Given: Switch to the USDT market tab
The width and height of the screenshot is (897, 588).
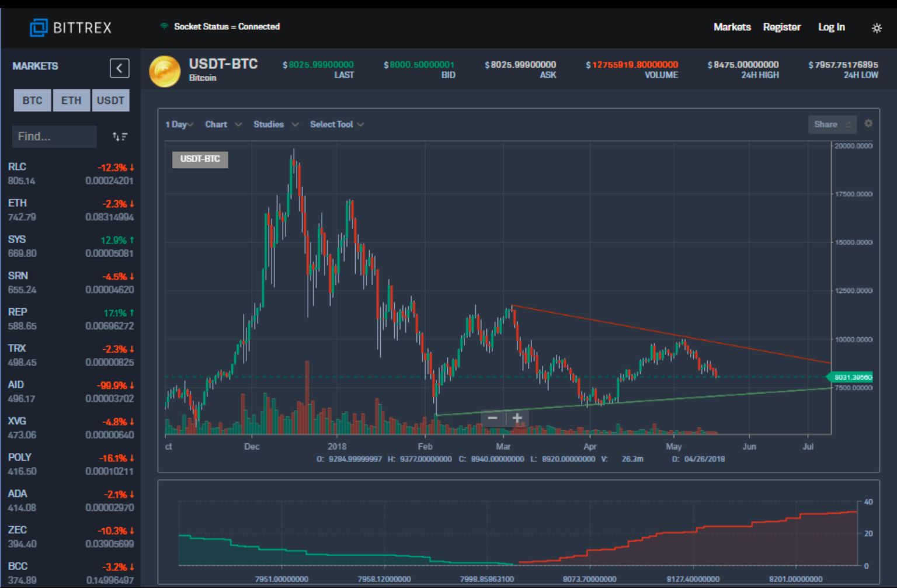Looking at the screenshot, I should click(x=110, y=100).
